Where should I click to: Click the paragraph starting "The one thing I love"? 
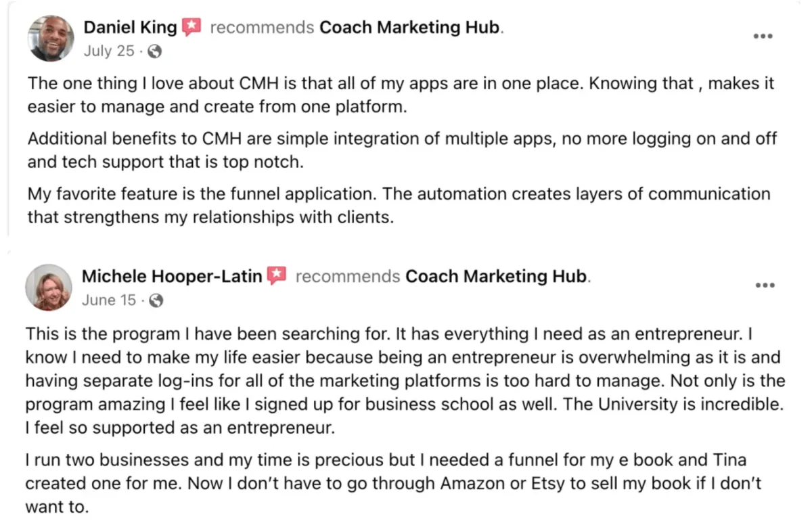401,95
